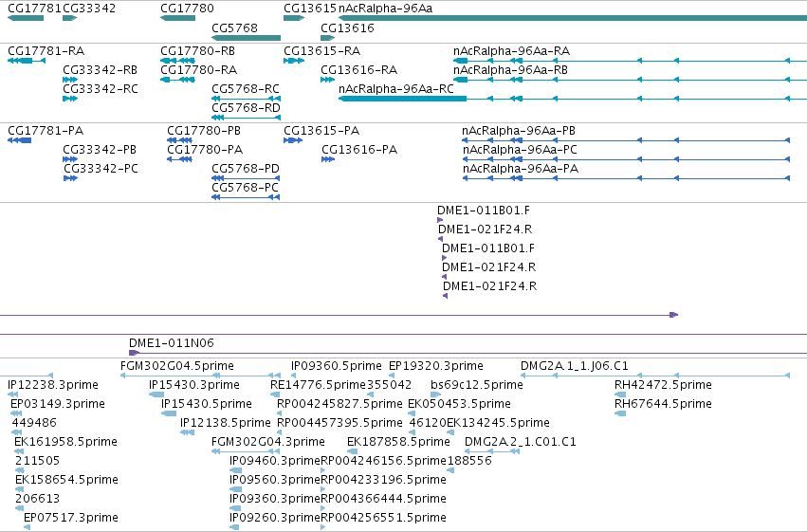807x532 pixels.
Task: Select EST EK161958.5prime
Action: 65,442
